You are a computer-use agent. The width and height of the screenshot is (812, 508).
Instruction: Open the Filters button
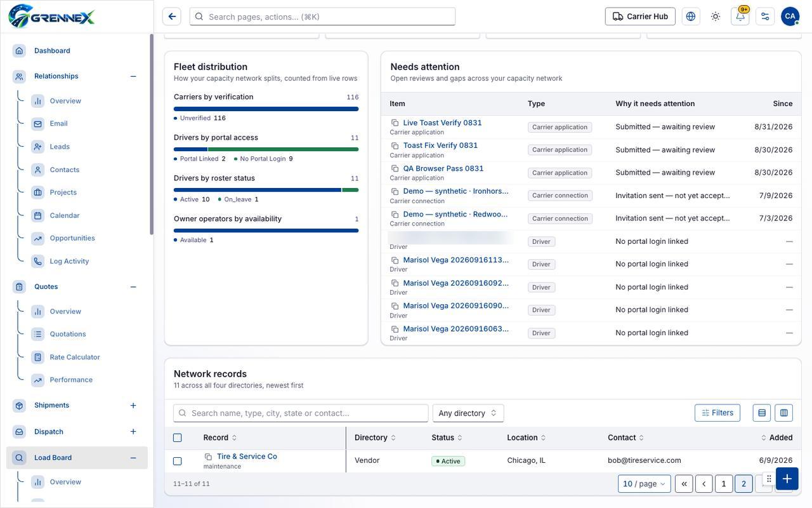717,413
